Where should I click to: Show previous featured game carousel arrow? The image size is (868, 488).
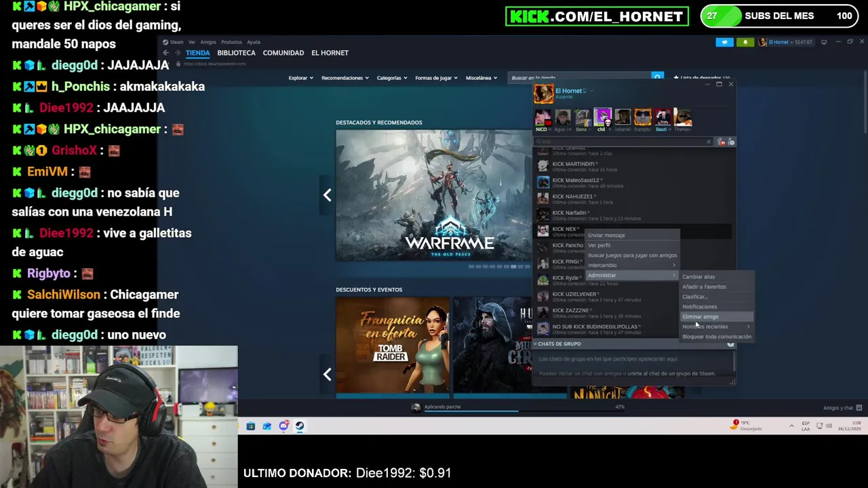(x=327, y=195)
